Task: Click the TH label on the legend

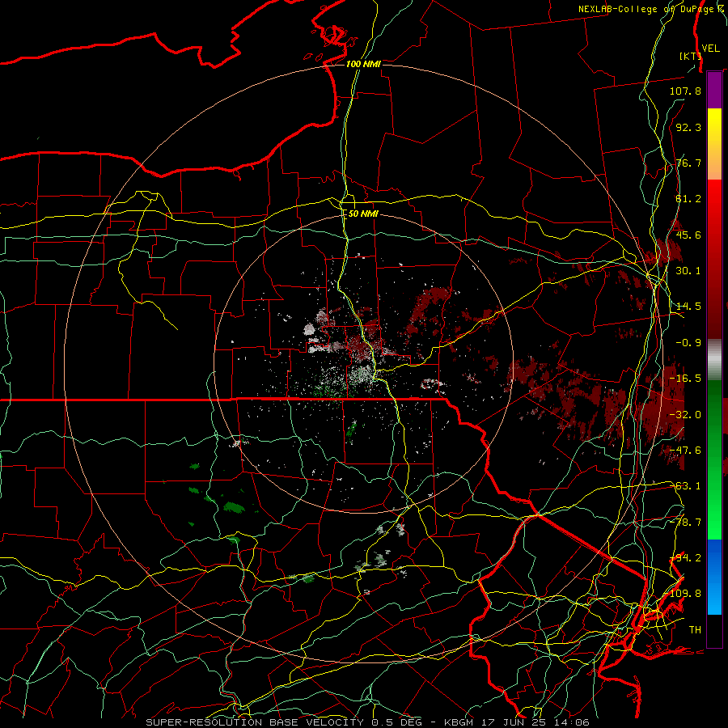Action: pyautogui.click(x=695, y=630)
